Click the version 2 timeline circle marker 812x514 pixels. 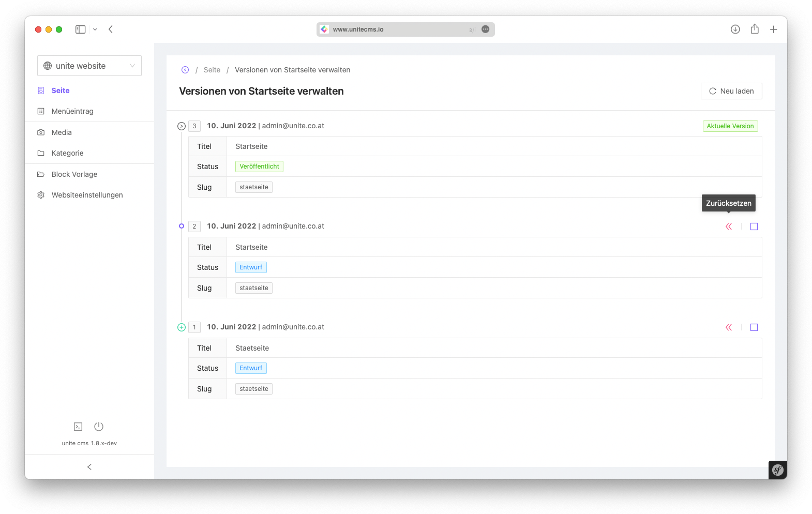point(182,226)
